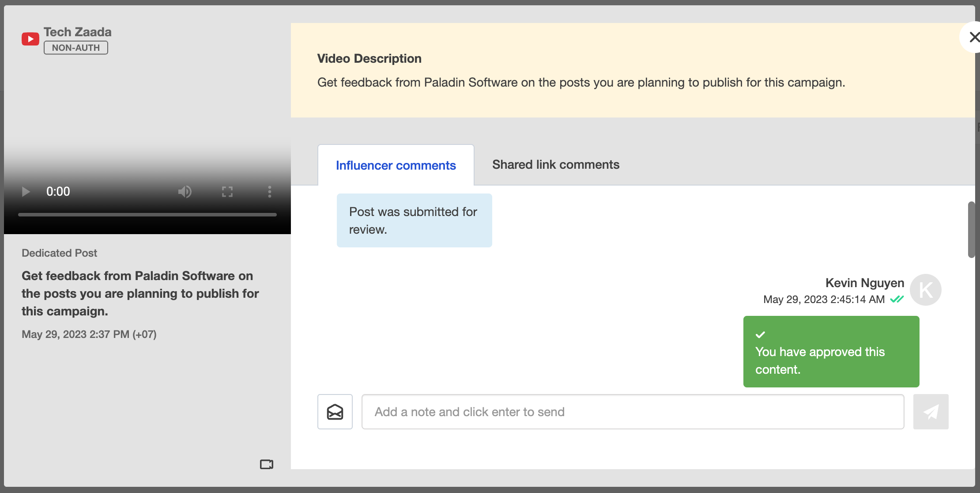
Task: Click the video settings/options icon
Action: click(x=270, y=190)
